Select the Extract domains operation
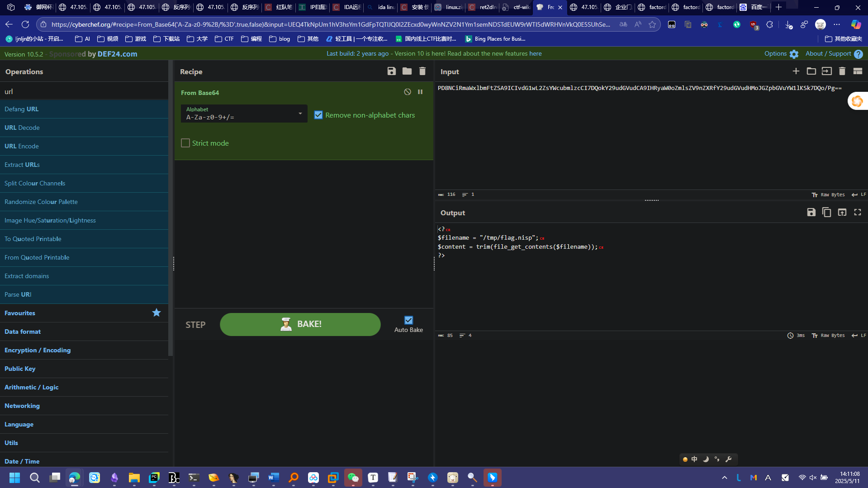The height and width of the screenshot is (488, 868). (x=84, y=276)
